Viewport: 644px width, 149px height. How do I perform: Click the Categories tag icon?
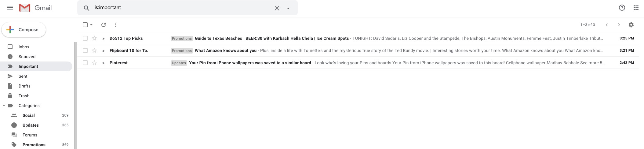[10, 106]
